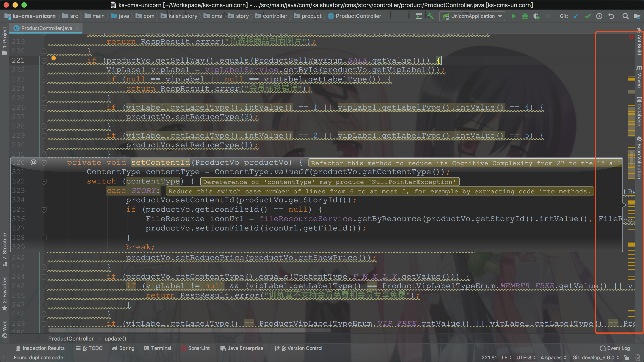Run UnicornApplication with green play button
This screenshot has width=644, height=362.
click(513, 16)
